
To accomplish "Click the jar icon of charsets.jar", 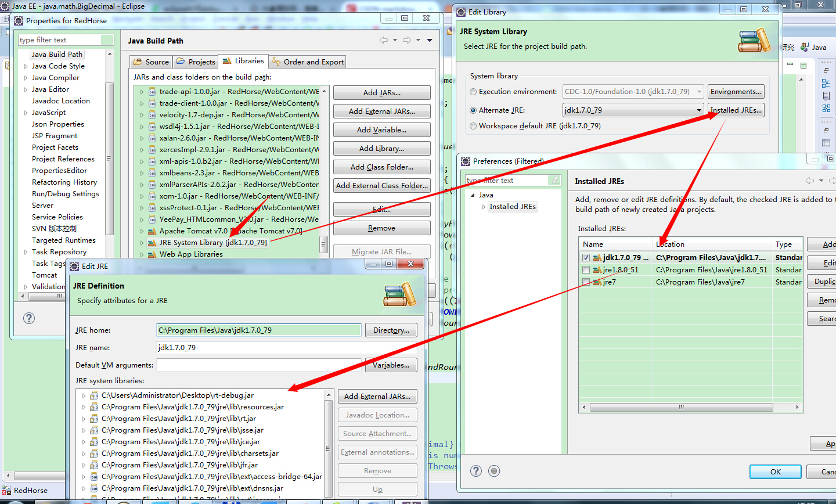I will click(x=94, y=453).
